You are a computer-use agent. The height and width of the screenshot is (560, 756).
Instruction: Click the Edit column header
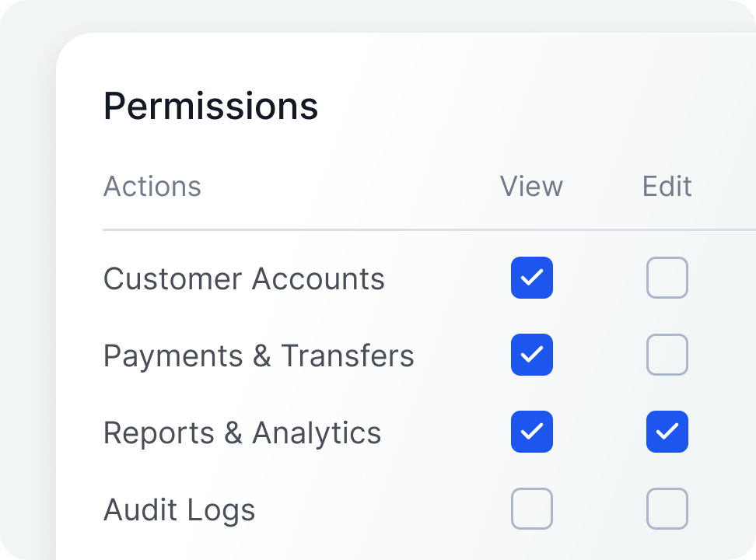click(667, 187)
